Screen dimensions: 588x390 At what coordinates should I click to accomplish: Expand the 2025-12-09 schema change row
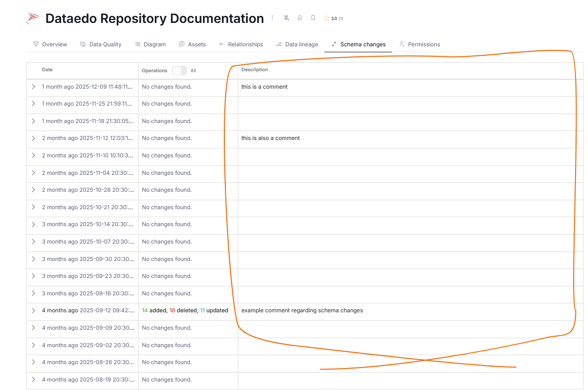[x=33, y=87]
